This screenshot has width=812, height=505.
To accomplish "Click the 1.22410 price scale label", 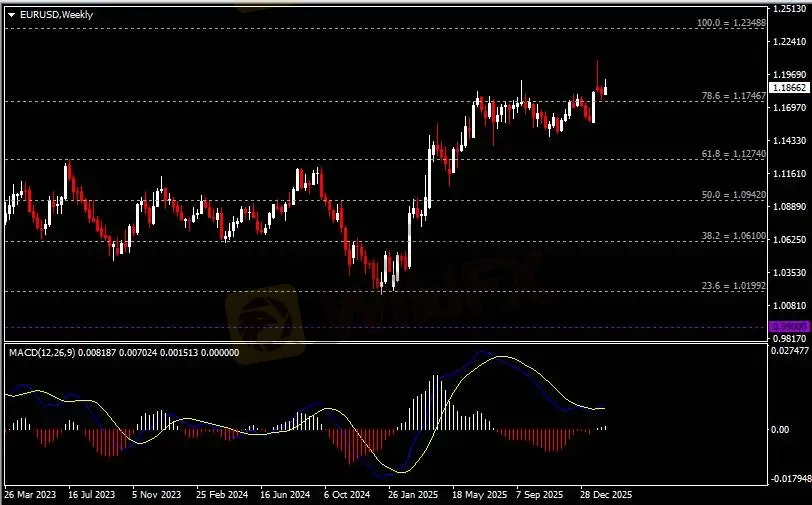I will click(791, 42).
